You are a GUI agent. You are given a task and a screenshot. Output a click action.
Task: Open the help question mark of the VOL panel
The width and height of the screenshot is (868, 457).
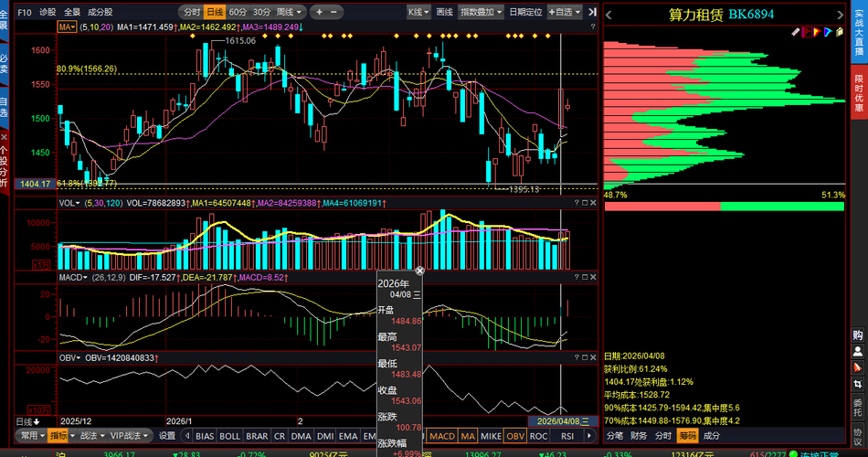pyautogui.click(x=577, y=203)
